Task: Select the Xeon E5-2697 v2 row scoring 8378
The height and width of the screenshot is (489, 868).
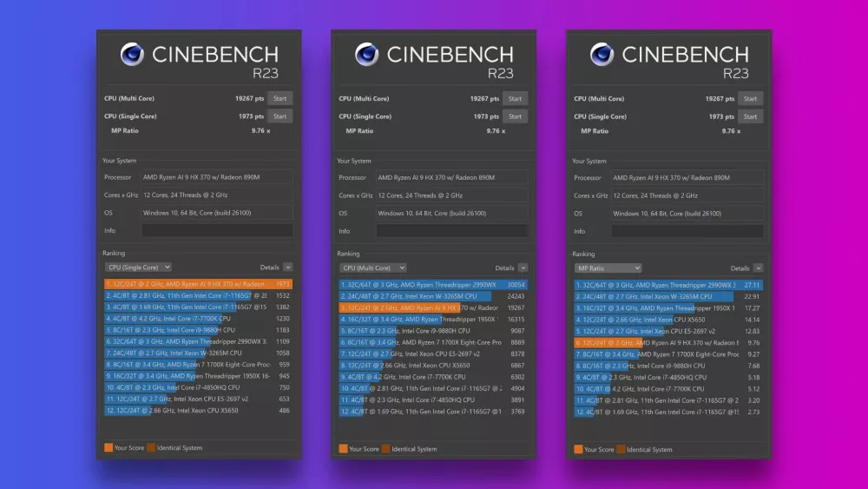Action: pyautogui.click(x=433, y=354)
